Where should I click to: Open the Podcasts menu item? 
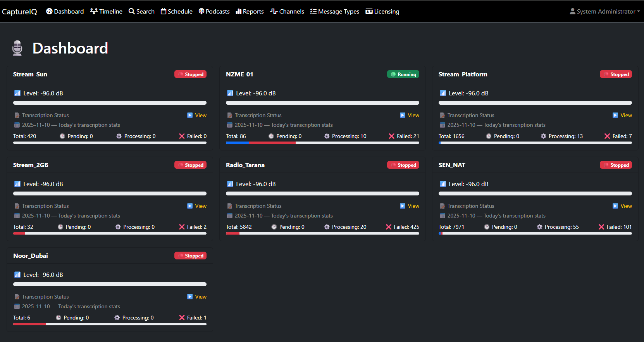(214, 12)
